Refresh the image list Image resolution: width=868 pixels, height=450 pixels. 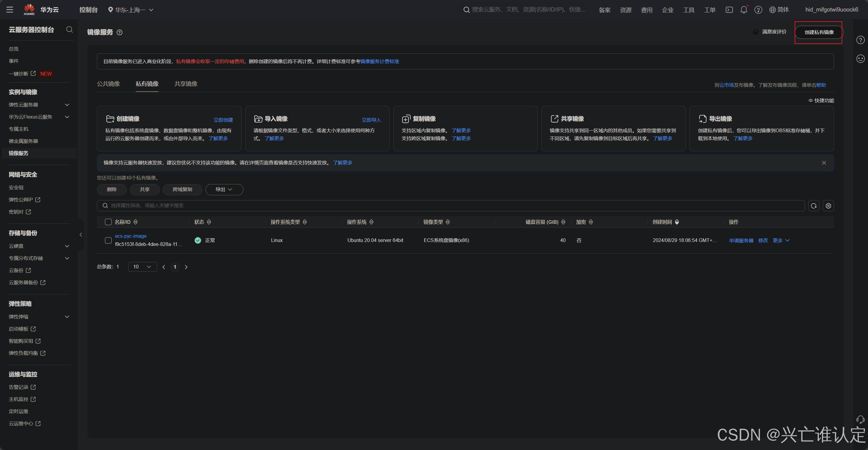[x=814, y=206]
